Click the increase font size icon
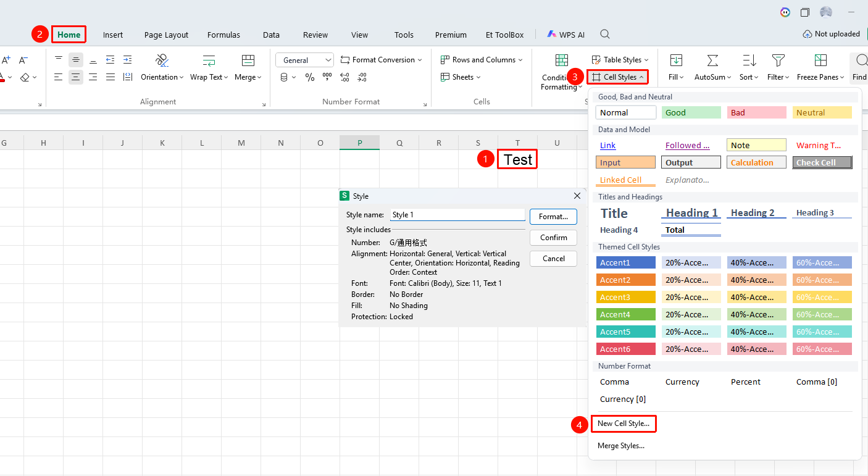This screenshot has width=868, height=476. coord(6,60)
